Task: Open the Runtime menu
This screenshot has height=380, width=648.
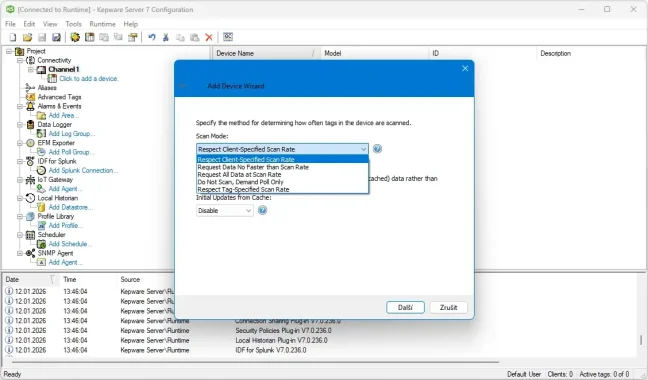Action: [x=102, y=24]
